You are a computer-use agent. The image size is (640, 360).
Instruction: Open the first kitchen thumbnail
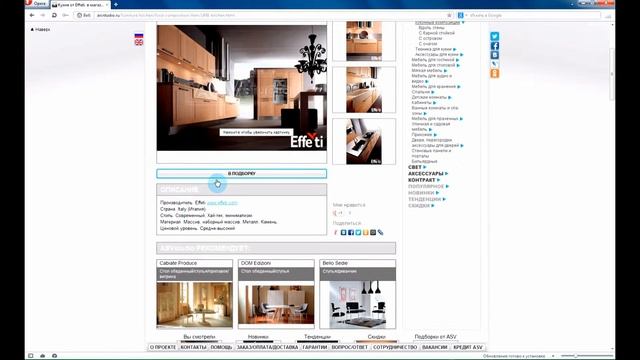[364, 41]
